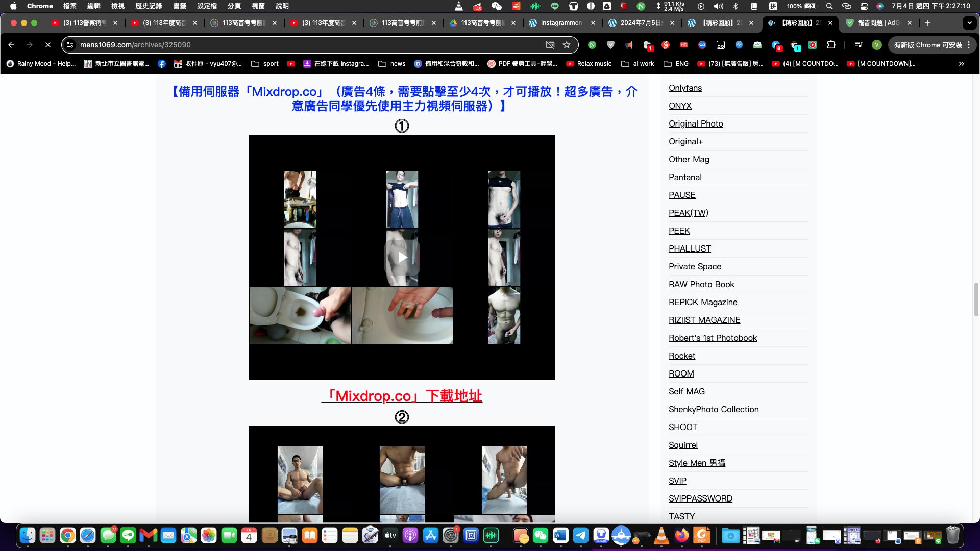Open the browser profile avatar V menu
This screenshot has height=551, width=980.
[x=877, y=45]
